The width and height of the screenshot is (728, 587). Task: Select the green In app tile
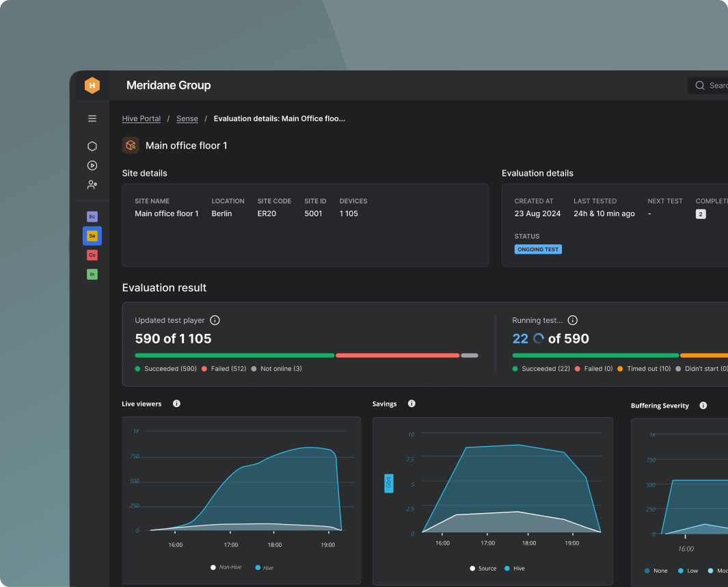click(x=92, y=274)
